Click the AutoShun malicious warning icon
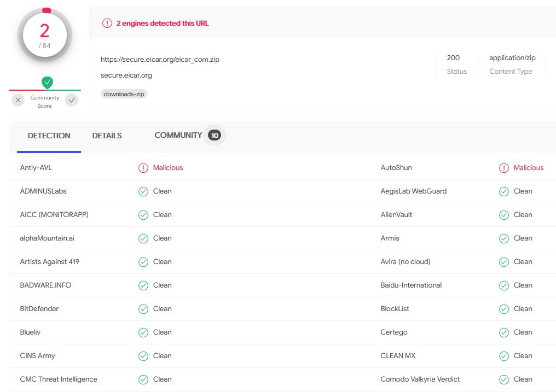Image resolution: width=556 pixels, height=392 pixels. click(504, 168)
